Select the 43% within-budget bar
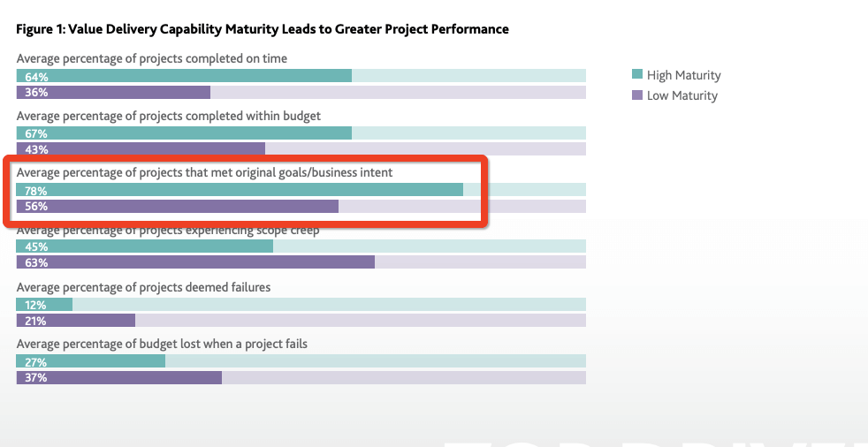 [141, 148]
